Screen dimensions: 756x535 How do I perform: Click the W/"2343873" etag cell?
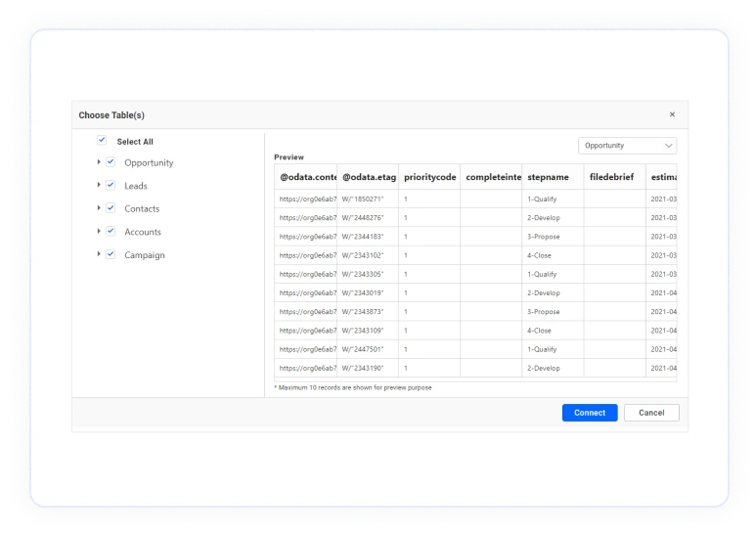(x=368, y=311)
